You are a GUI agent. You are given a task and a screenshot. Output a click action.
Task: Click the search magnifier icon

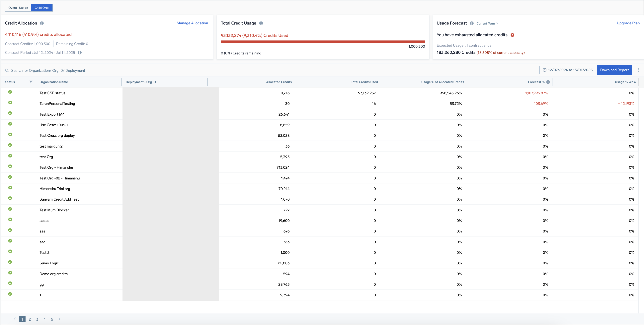pyautogui.click(x=7, y=71)
